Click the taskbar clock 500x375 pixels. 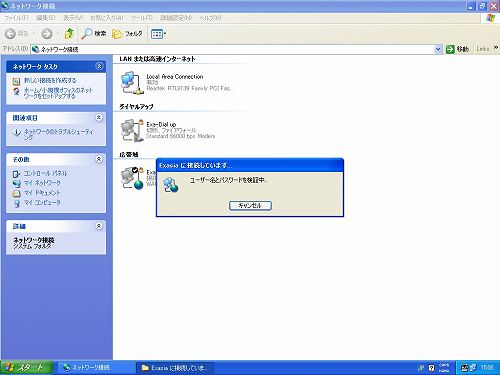point(487,368)
